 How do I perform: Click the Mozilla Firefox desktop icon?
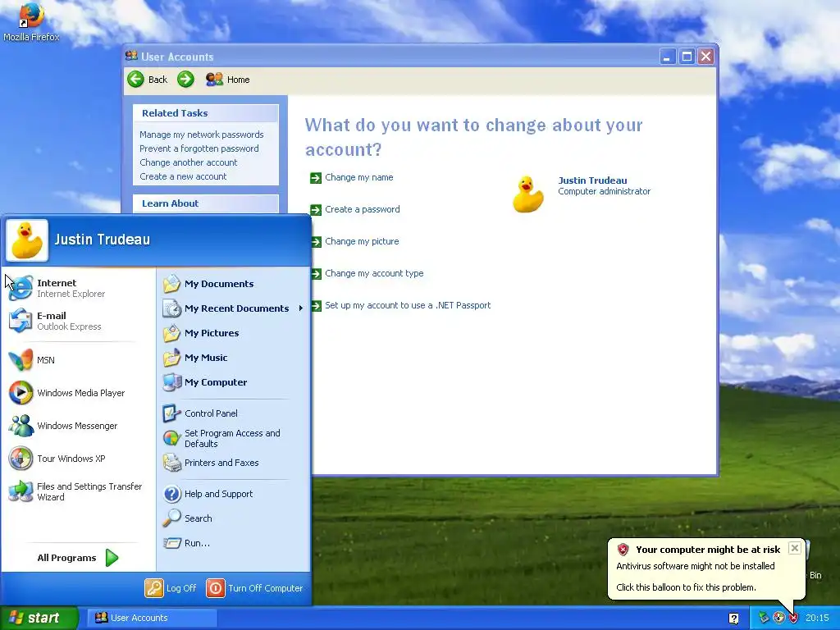point(31,21)
